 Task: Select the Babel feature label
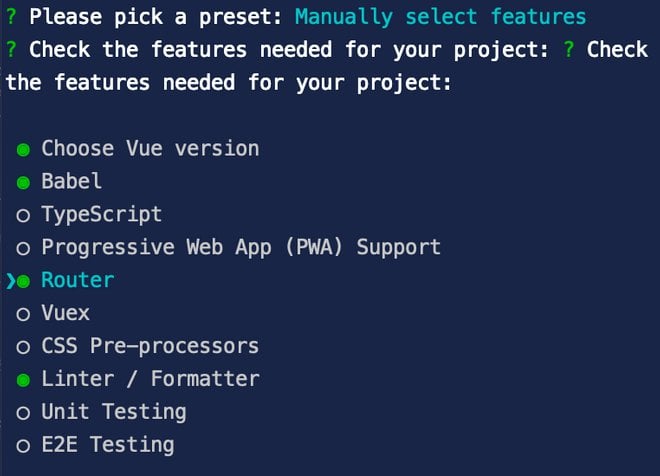point(72,182)
